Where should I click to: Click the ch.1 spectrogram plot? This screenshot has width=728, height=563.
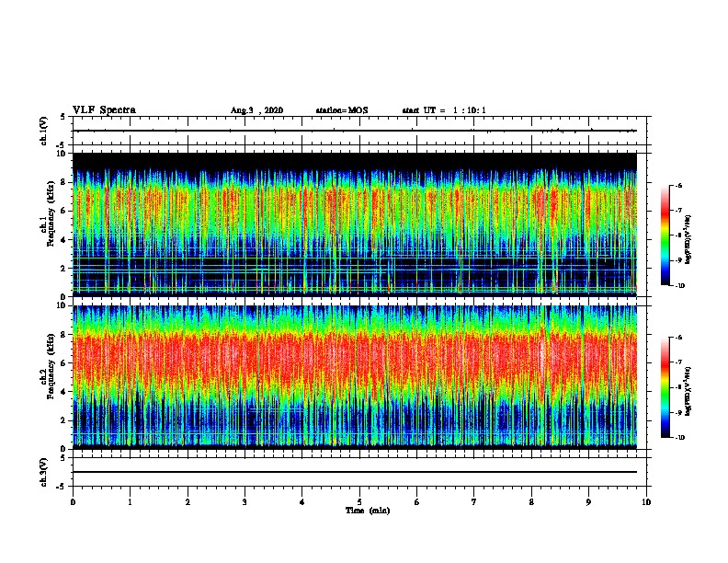(x=355, y=224)
